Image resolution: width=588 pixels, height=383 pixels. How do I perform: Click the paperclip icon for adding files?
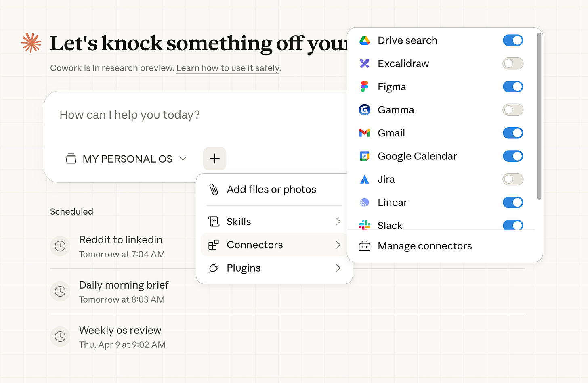214,189
